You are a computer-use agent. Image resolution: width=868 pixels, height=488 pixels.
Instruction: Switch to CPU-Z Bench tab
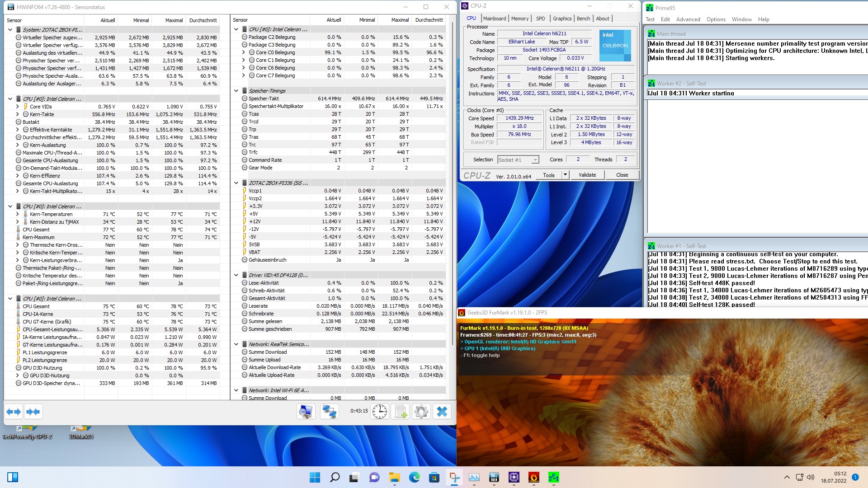pos(583,19)
